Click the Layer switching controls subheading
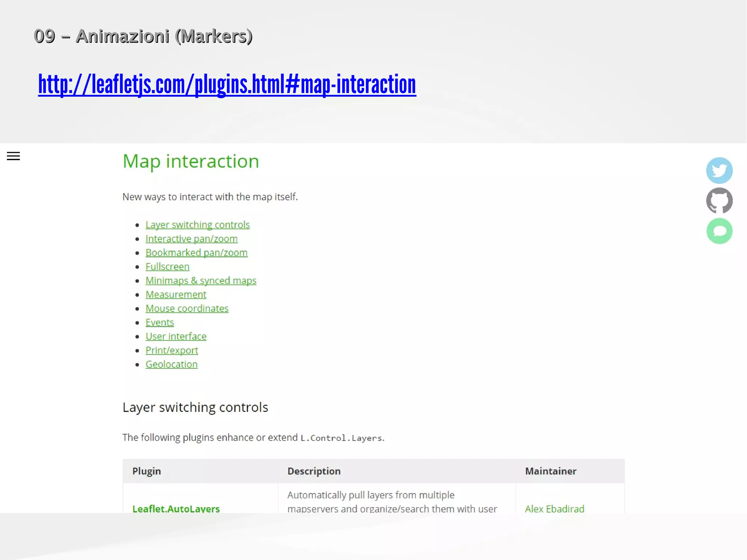 [x=195, y=407]
